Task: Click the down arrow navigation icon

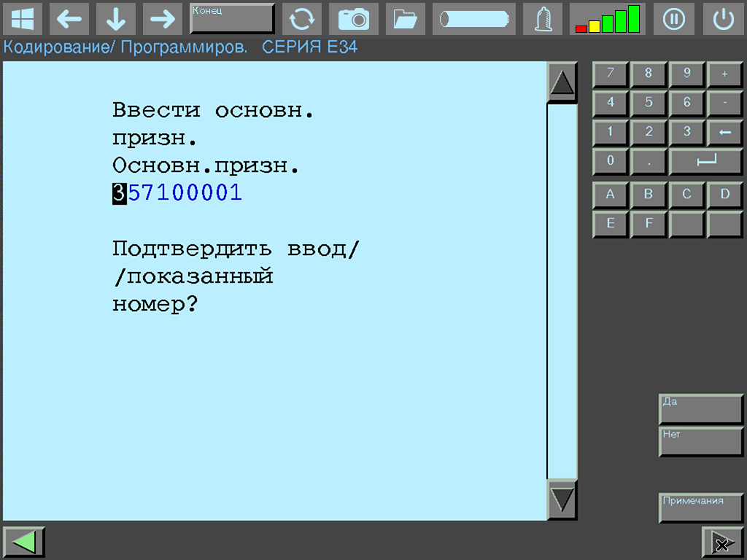Action: coord(117,19)
